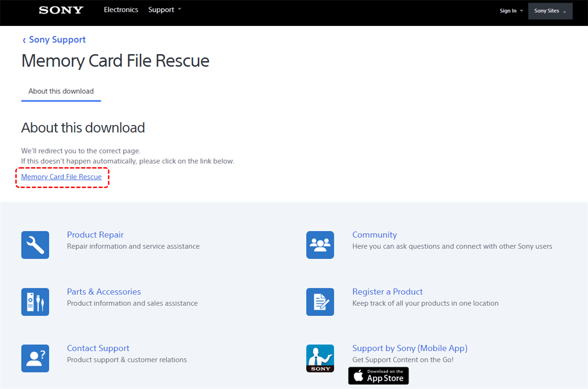Open the Product Repair wrench icon
The width and height of the screenshot is (588, 389).
click(x=35, y=245)
